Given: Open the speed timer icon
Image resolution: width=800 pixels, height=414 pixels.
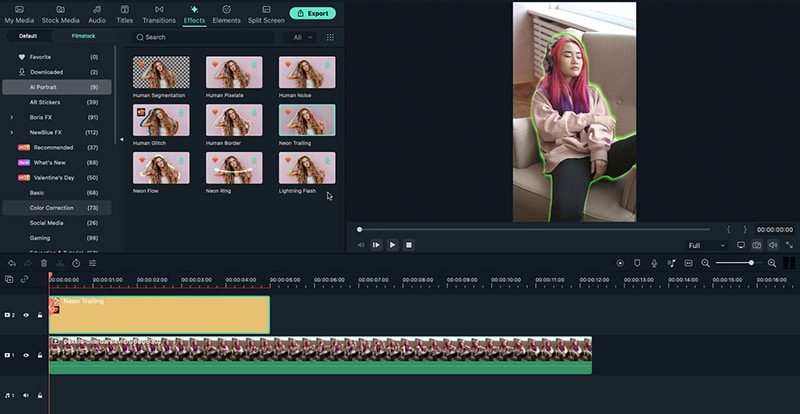Looking at the screenshot, I should pos(76,263).
